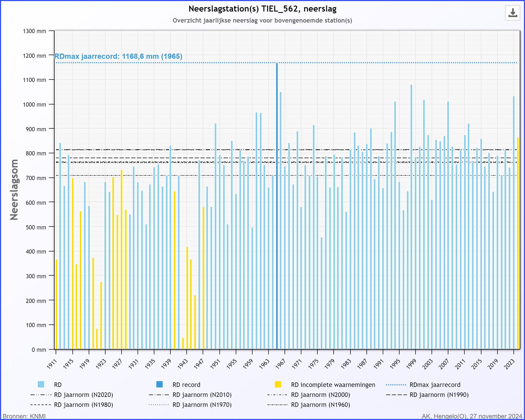The image size is (525, 420).
Task: Click RD jaarnorm (N1970) legend item
Action: point(202,405)
